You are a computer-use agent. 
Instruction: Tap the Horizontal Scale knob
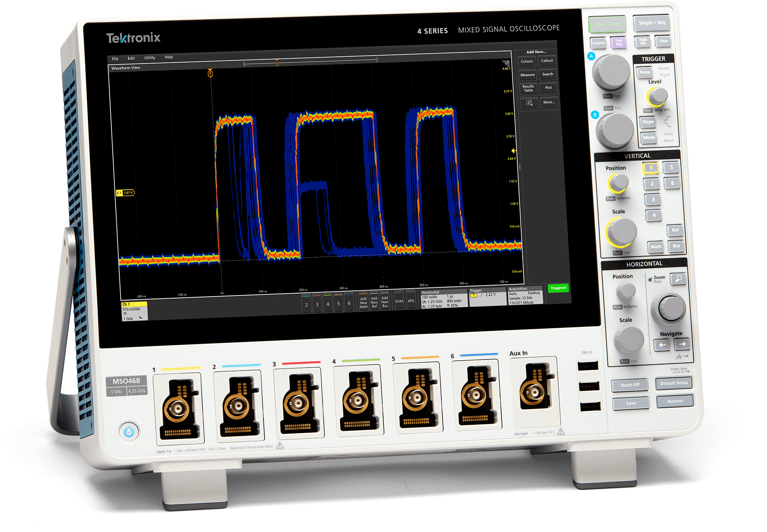coord(629,340)
